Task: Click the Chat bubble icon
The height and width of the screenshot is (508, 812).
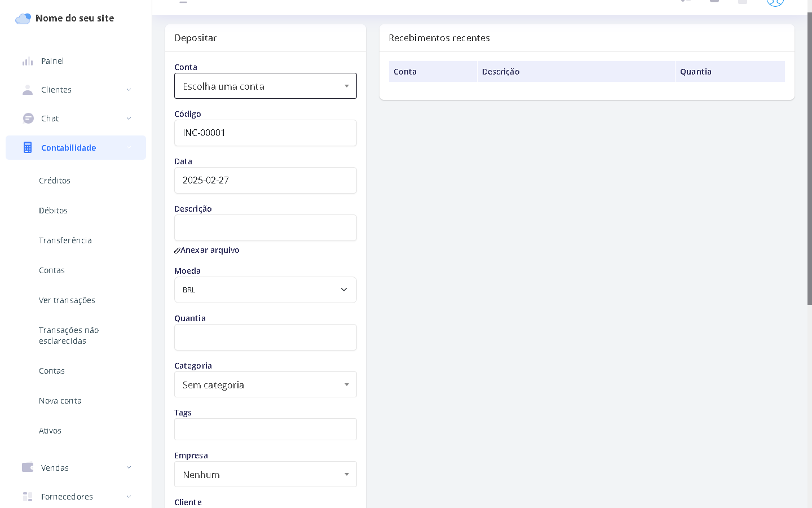Action: (28, 119)
